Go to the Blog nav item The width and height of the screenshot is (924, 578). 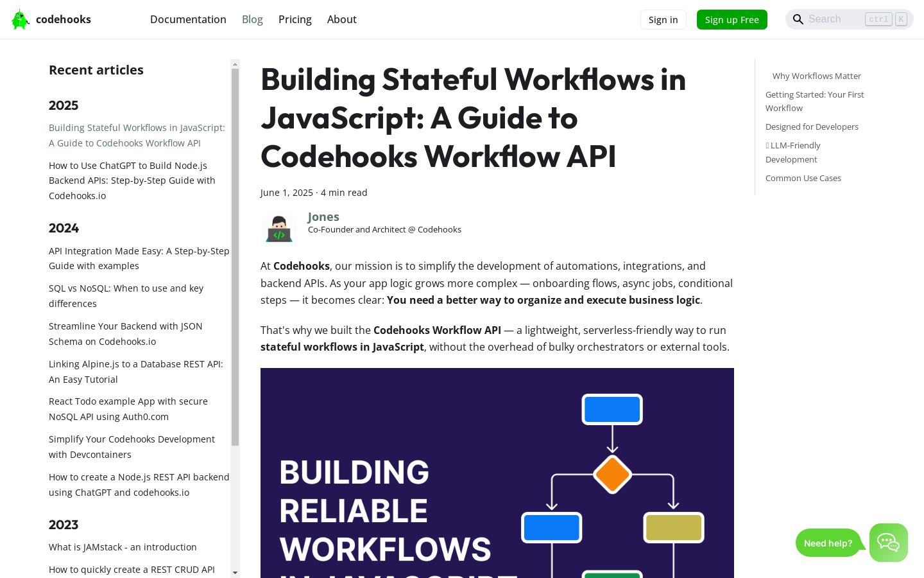pyautogui.click(x=252, y=19)
